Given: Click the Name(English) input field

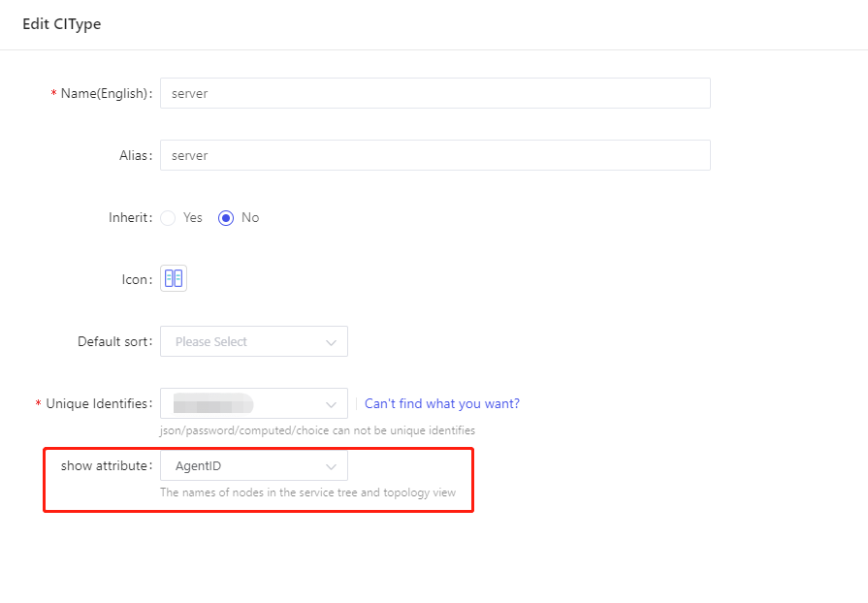Looking at the screenshot, I should tap(435, 93).
